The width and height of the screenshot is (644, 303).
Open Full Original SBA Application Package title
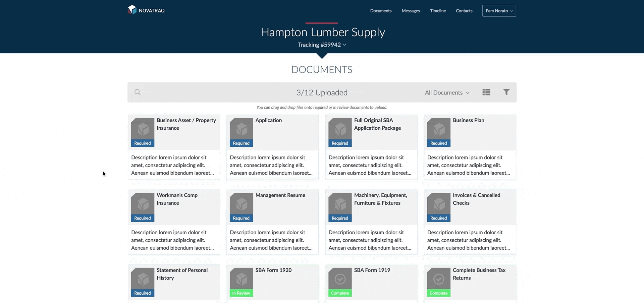[x=377, y=124]
